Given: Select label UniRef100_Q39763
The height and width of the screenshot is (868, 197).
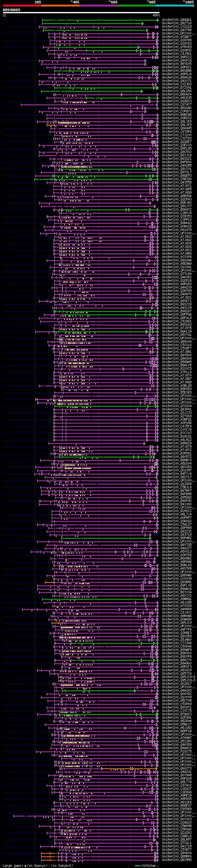Looking at the screenshot, I should click(x=176, y=43).
